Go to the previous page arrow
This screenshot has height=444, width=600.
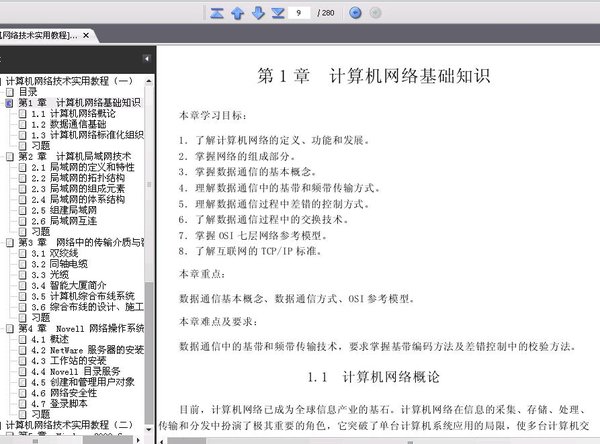(x=238, y=13)
